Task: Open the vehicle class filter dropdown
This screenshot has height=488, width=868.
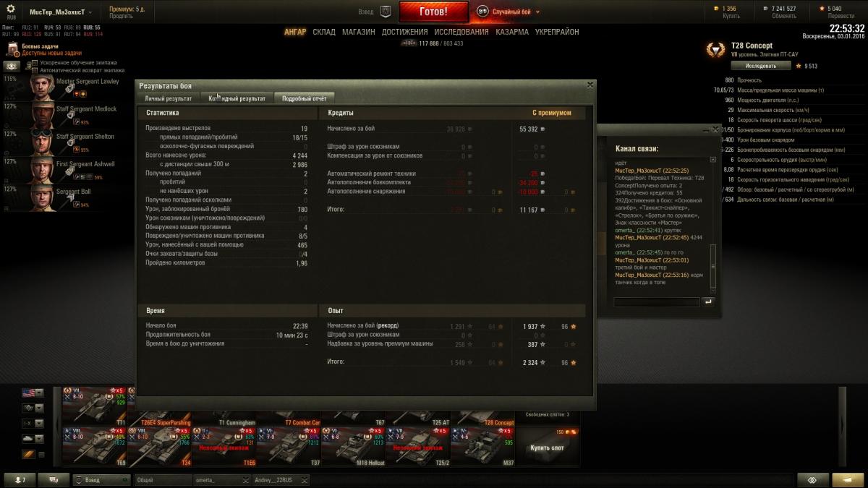Action: pos(34,408)
